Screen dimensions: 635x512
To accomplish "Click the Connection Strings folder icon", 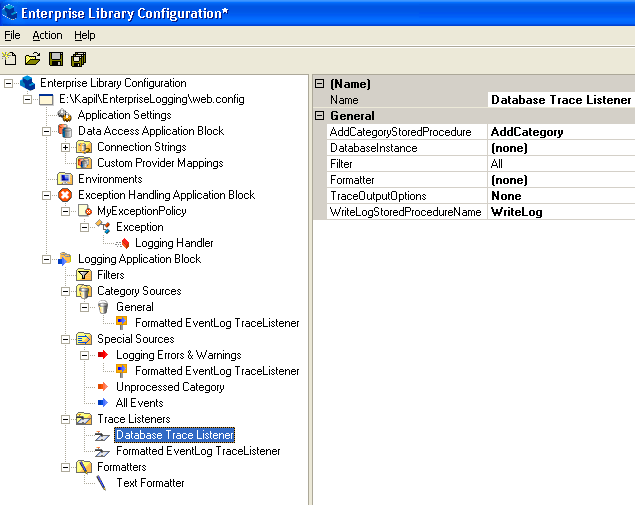I will pyautogui.click(x=84, y=147).
